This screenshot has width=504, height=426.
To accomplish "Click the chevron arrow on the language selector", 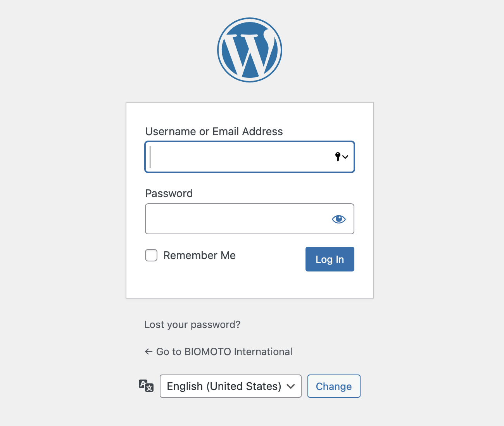I will [x=291, y=386].
